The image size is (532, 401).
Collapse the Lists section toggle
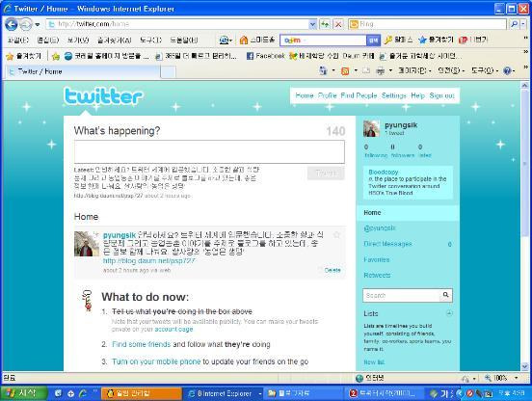(449, 313)
